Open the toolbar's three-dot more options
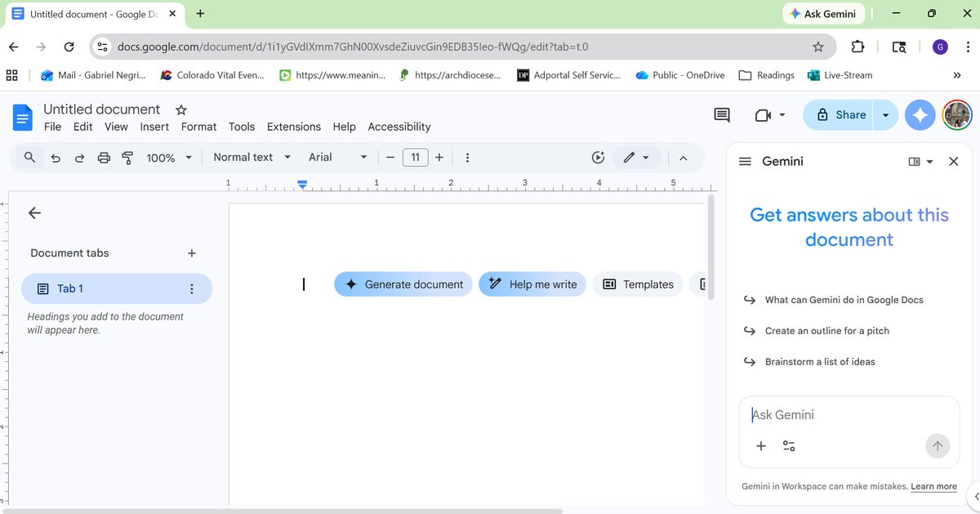The height and width of the screenshot is (514, 980). 467,158
